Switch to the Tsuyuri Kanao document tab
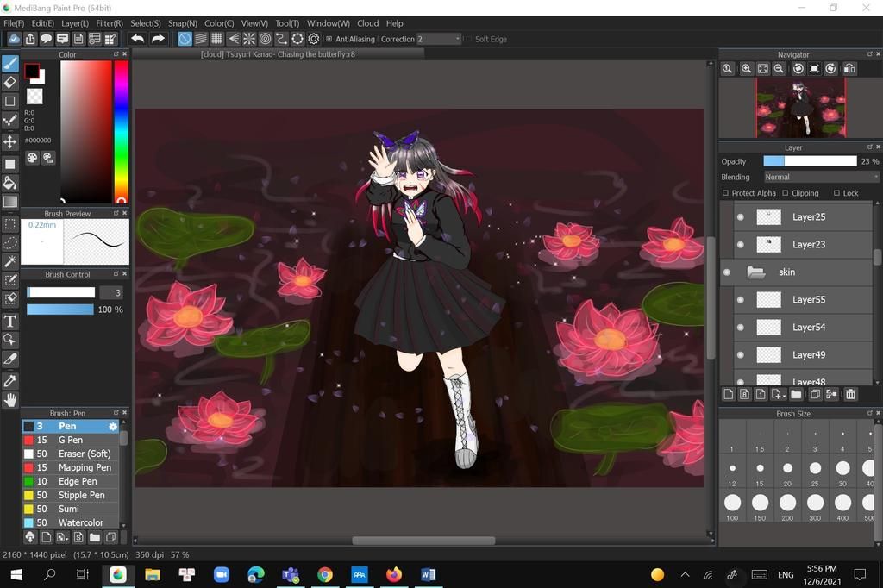This screenshot has width=883, height=588. point(278,54)
